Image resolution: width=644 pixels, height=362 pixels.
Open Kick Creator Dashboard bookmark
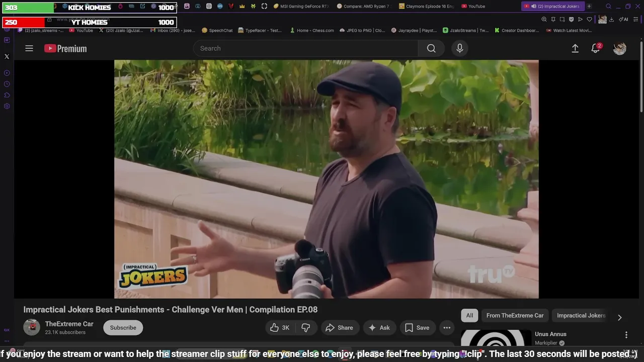[517, 30]
